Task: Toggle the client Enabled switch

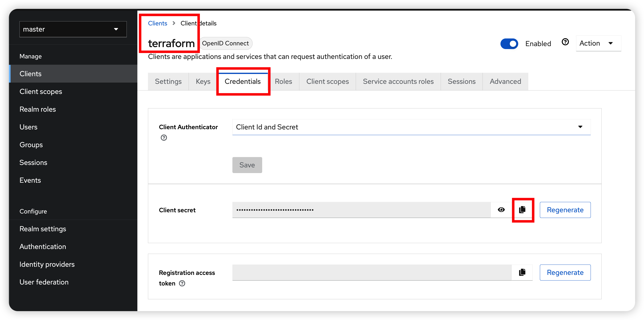Action: (x=509, y=44)
